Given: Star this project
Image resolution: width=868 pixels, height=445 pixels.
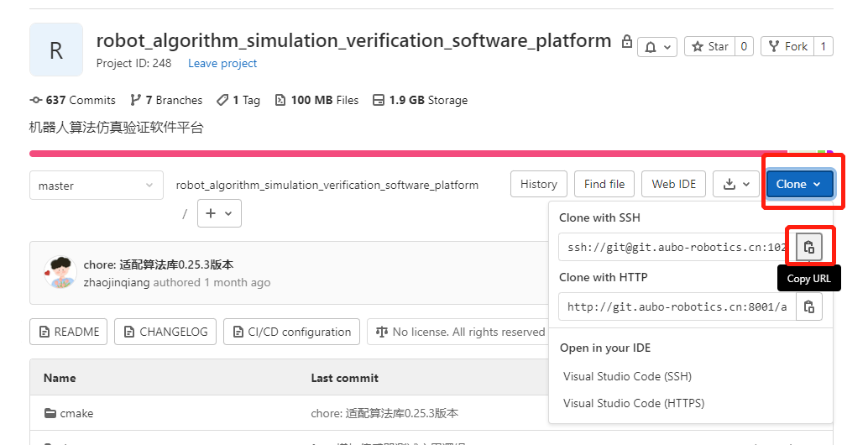Looking at the screenshot, I should point(710,46).
